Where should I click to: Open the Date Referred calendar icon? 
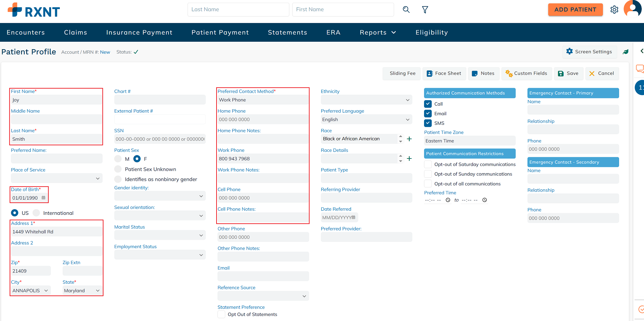[353, 217]
